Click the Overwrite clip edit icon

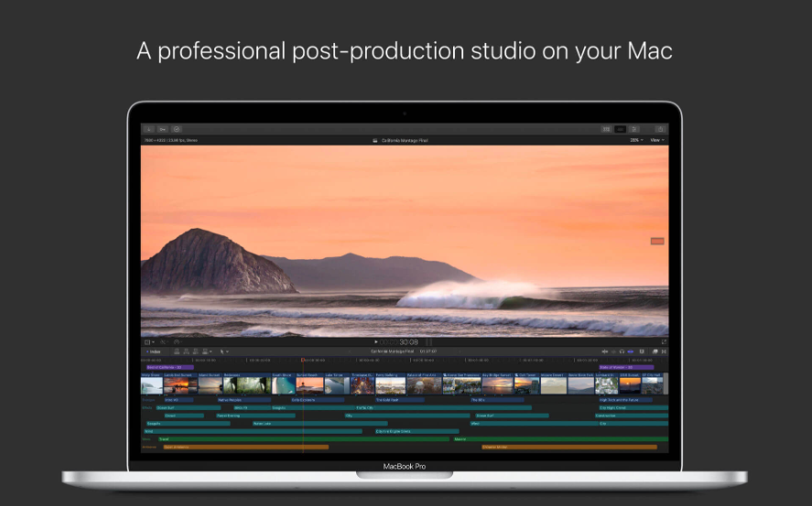click(x=207, y=351)
